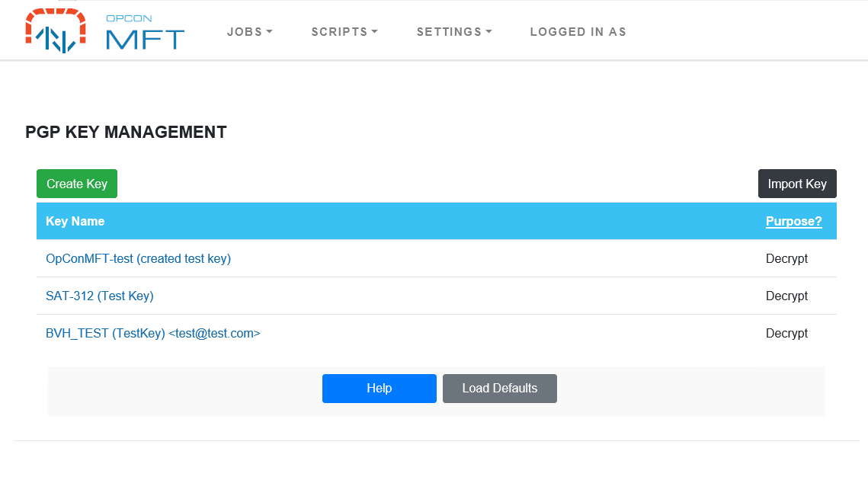Open the Purpose? header link
Viewport: 868px width, 480px height.
point(794,221)
